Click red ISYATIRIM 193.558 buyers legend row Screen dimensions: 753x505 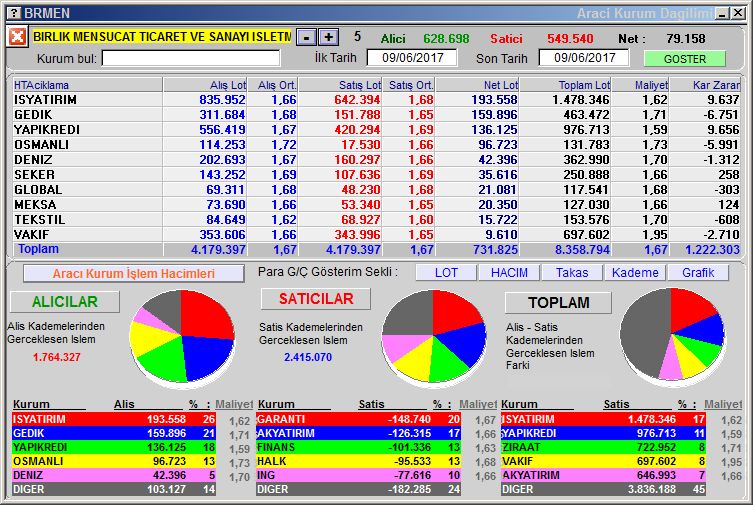pyautogui.click(x=114, y=419)
